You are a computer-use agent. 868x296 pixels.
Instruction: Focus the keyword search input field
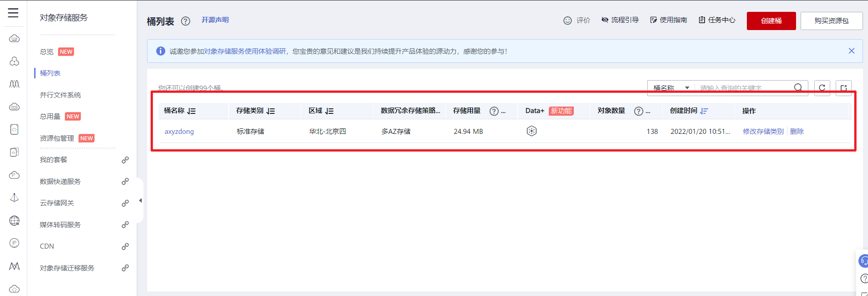tap(744, 88)
